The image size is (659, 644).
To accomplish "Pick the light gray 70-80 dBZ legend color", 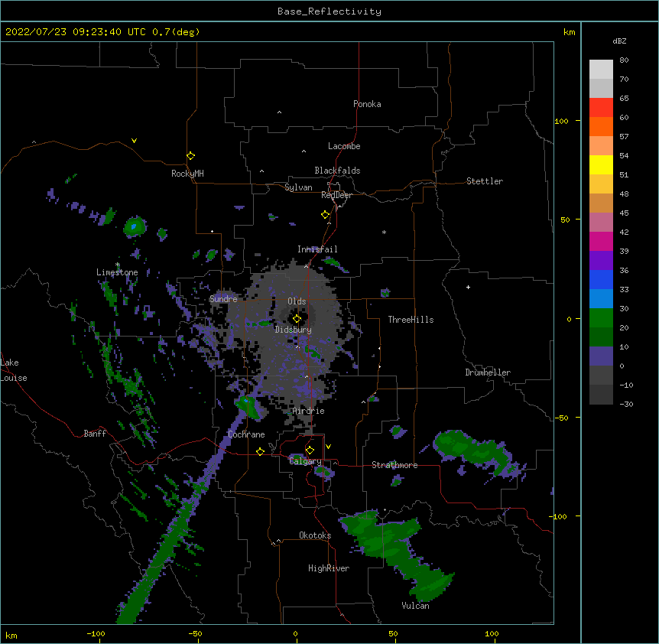I will point(601,70).
